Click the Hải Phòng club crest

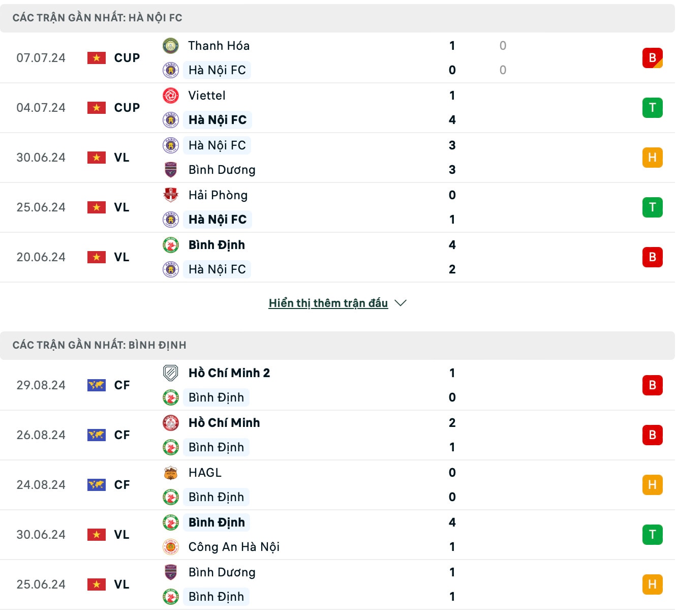point(171,195)
